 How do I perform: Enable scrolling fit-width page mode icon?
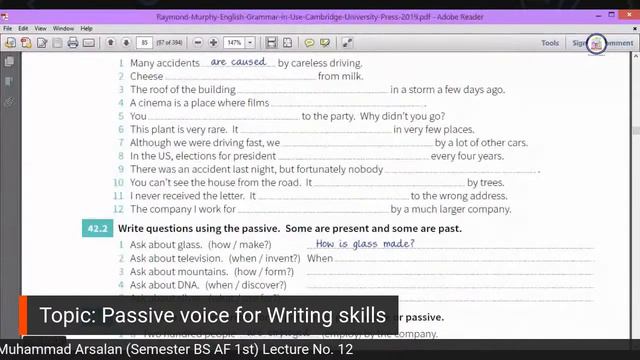271,42
